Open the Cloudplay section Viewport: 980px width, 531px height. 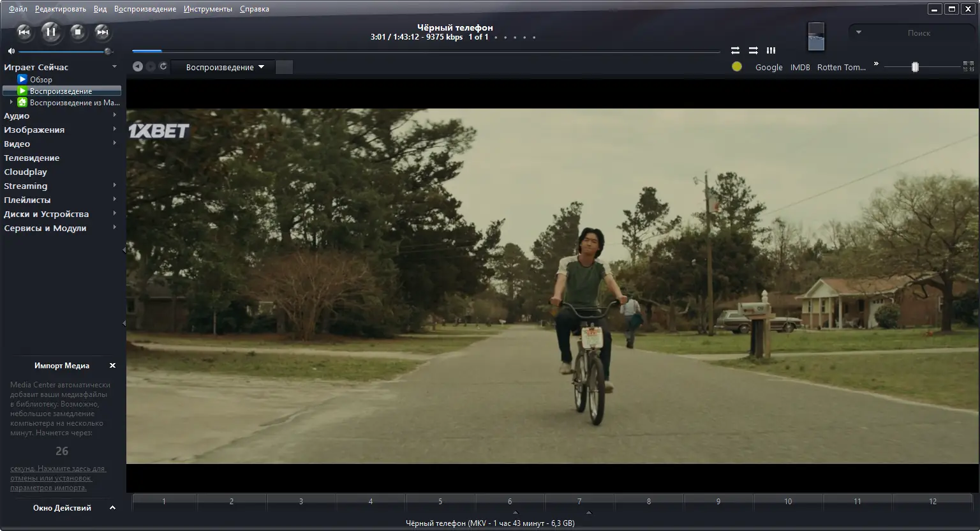coord(26,172)
